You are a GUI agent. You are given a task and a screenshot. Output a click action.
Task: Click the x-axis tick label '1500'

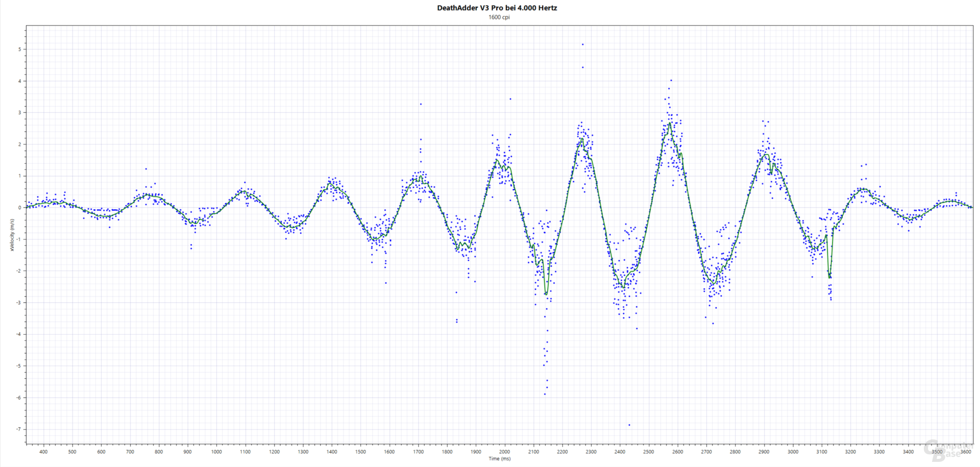tap(360, 452)
